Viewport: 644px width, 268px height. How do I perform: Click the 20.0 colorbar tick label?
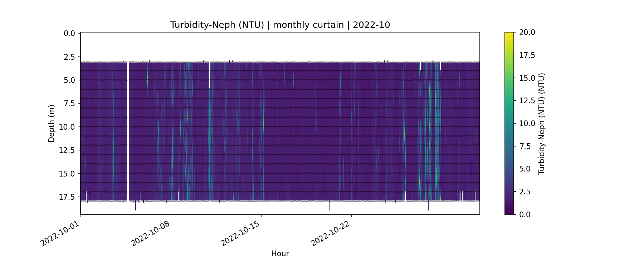point(527,33)
